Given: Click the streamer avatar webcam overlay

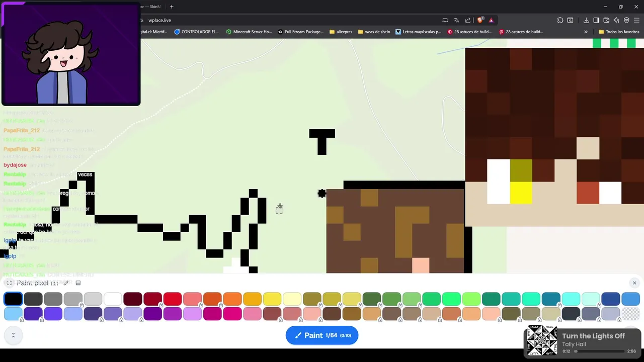Looking at the screenshot, I should click(x=71, y=54).
